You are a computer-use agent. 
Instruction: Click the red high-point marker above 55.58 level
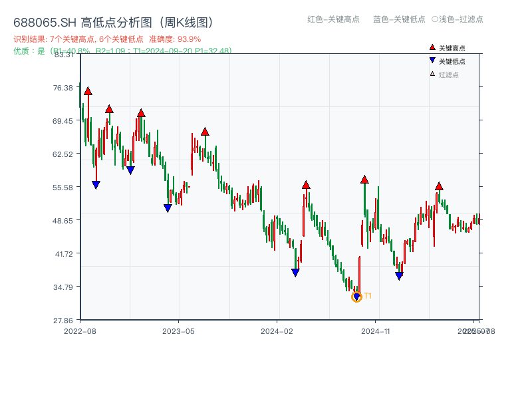pyautogui.click(x=306, y=184)
